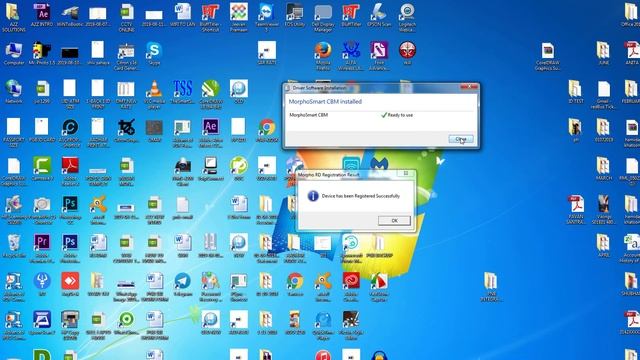Launch VLC media player shortcut
Image resolution: width=640 pixels, height=360 pixels.
(154, 94)
